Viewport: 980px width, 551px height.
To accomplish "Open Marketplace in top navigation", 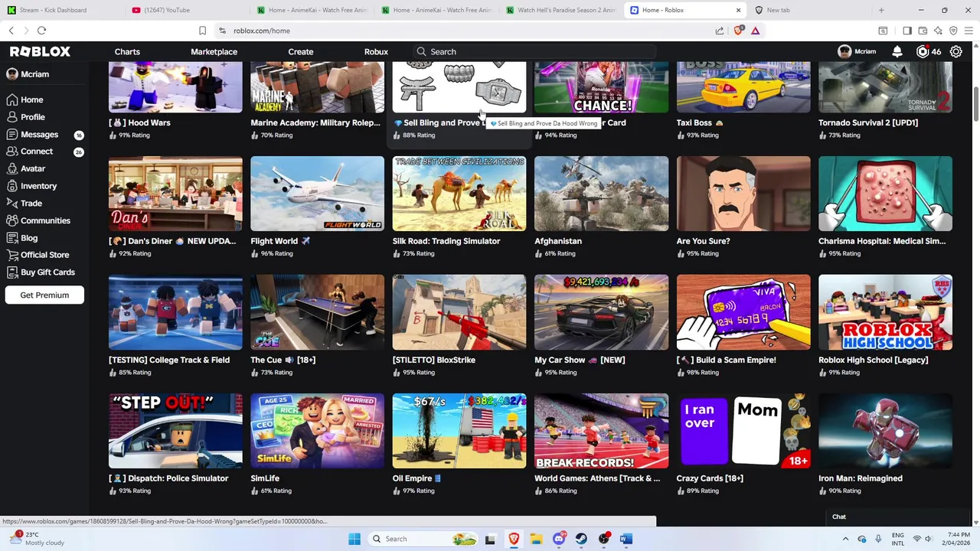I will tap(214, 51).
